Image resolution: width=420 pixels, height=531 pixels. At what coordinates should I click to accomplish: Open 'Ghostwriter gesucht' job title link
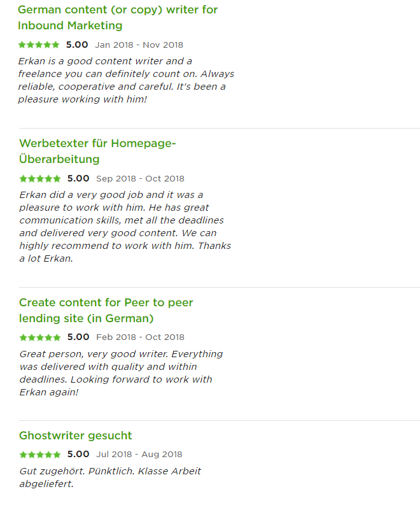pyautogui.click(x=76, y=435)
